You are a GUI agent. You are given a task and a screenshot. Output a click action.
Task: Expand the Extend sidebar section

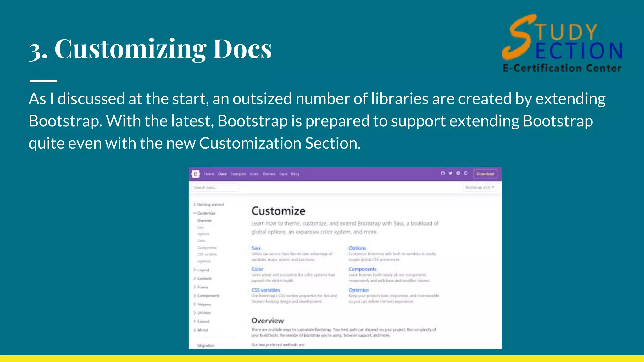pyautogui.click(x=201, y=321)
